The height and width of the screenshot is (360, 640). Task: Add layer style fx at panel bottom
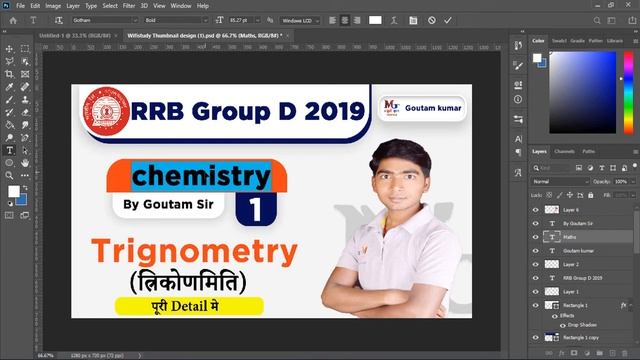[x=562, y=353]
